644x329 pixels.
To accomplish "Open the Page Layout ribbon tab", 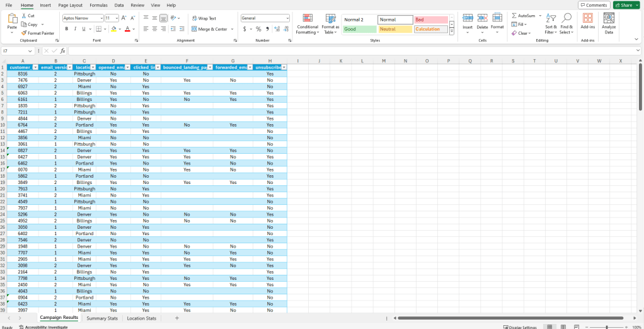I will 70,5.
